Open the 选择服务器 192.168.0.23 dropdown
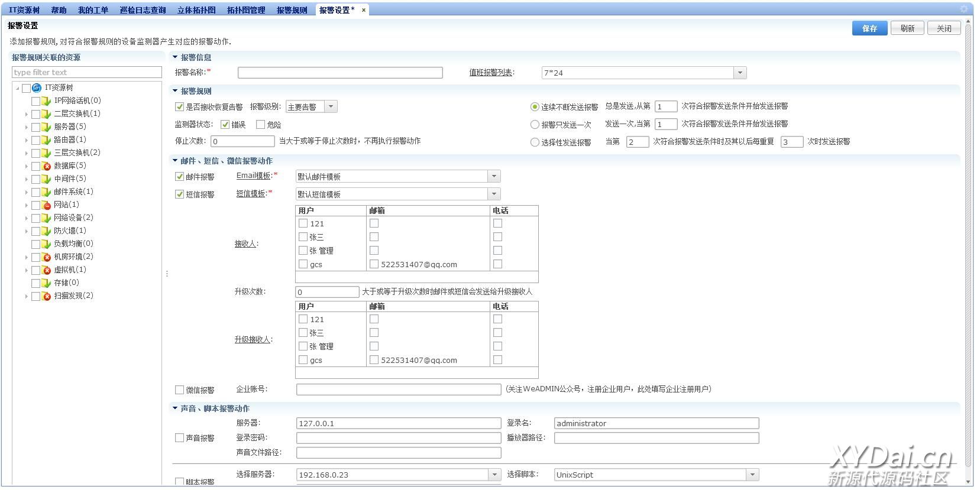Image resolution: width=980 pixels, height=490 pixels. 494,475
